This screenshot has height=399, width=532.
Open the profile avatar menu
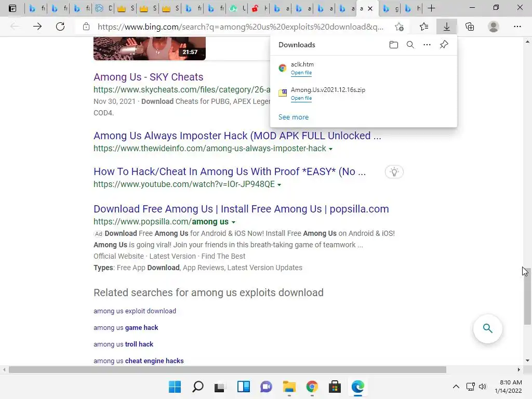coord(494,26)
